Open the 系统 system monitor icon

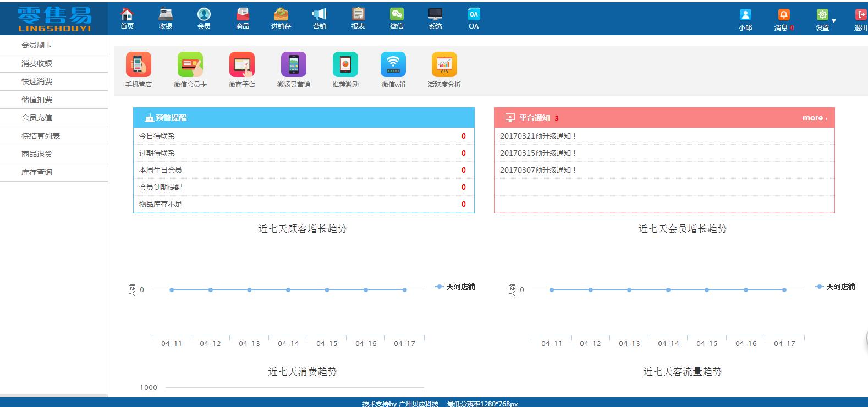pos(435,14)
